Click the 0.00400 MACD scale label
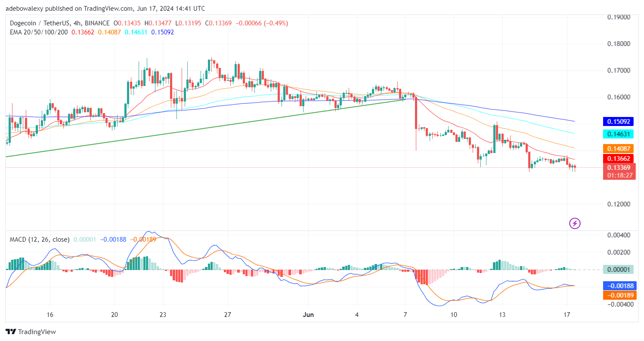 (x=619, y=235)
